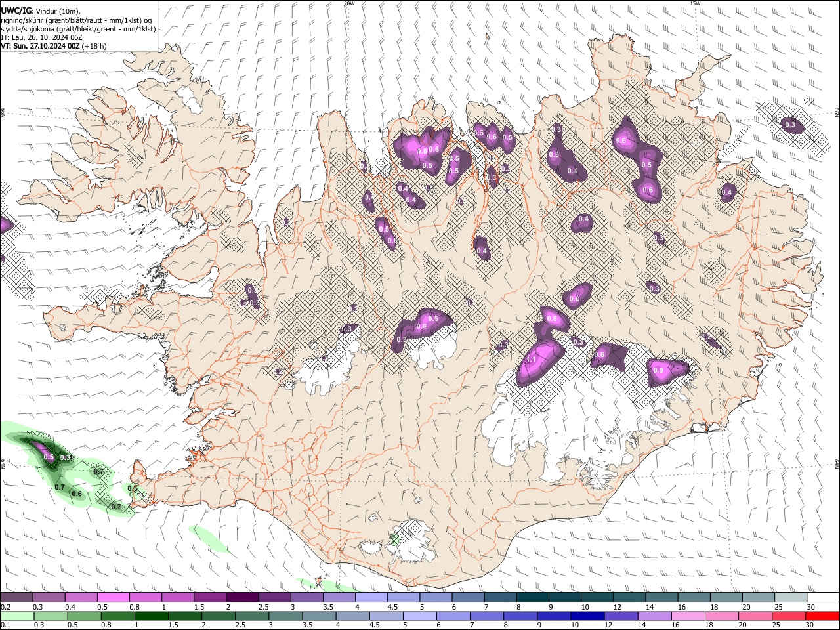The width and height of the screenshot is (840, 630).
Task: Pick the top legend swatch starting at 20
Action: (x=759, y=598)
